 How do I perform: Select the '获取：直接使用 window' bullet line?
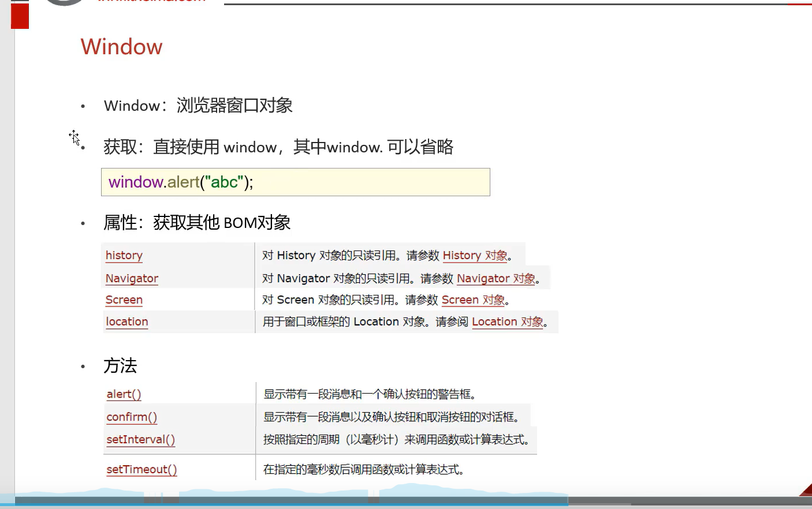(x=278, y=147)
